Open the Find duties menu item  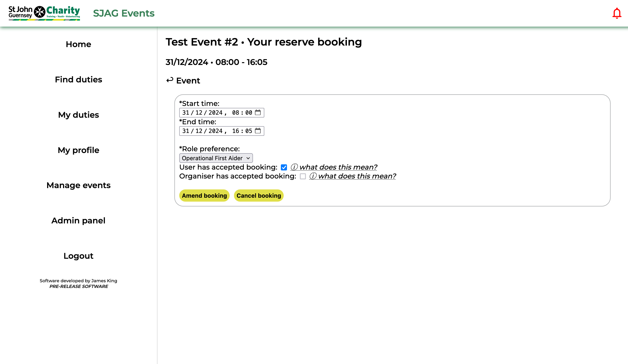[x=78, y=80]
